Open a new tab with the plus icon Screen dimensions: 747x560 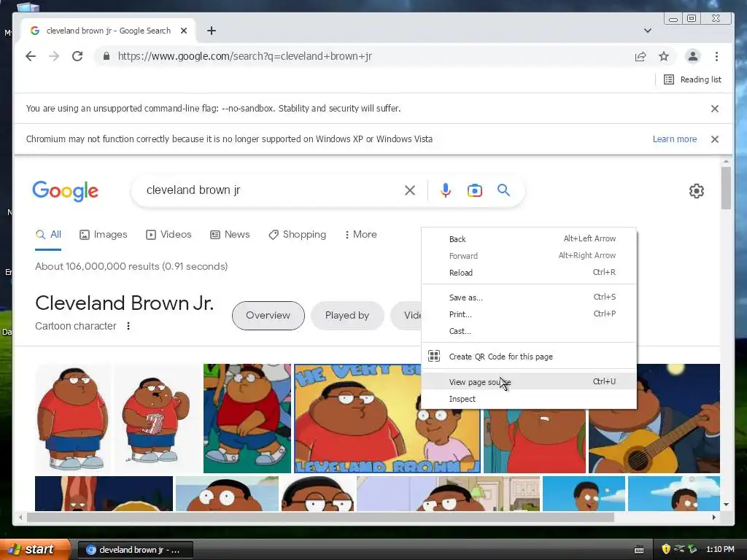pyautogui.click(x=212, y=31)
